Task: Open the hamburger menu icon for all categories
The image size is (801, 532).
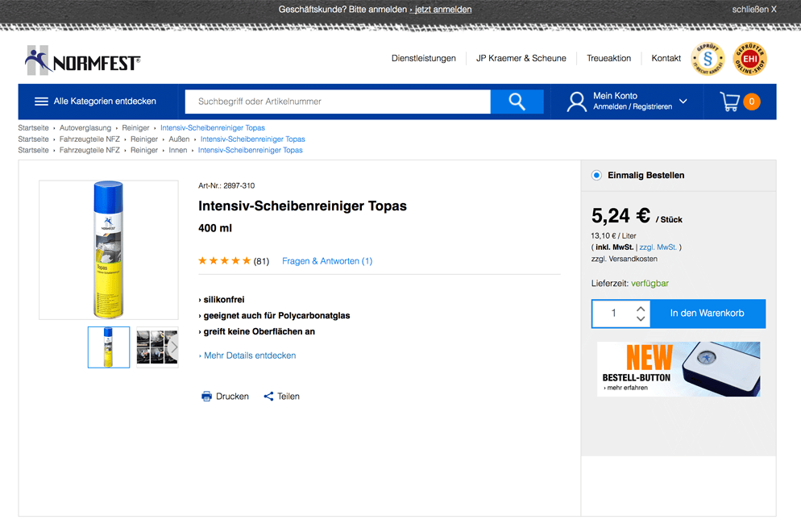Action: (x=41, y=102)
